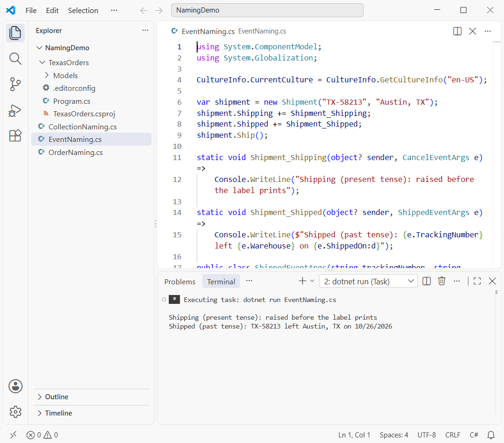Open Explorer Views and More Actions
The height and width of the screenshot is (443, 504).
(x=145, y=30)
